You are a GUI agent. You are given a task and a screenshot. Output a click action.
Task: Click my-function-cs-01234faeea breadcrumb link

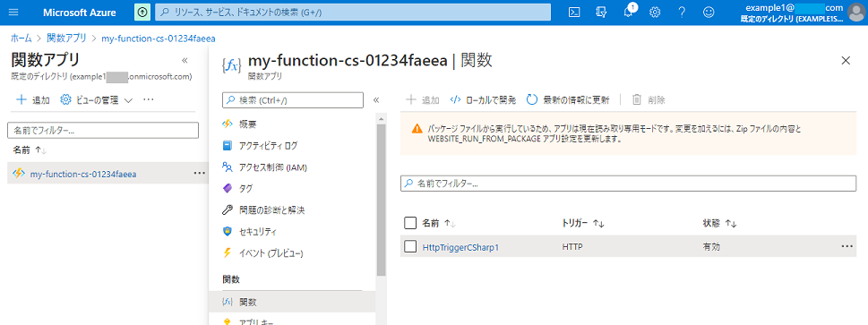159,38
